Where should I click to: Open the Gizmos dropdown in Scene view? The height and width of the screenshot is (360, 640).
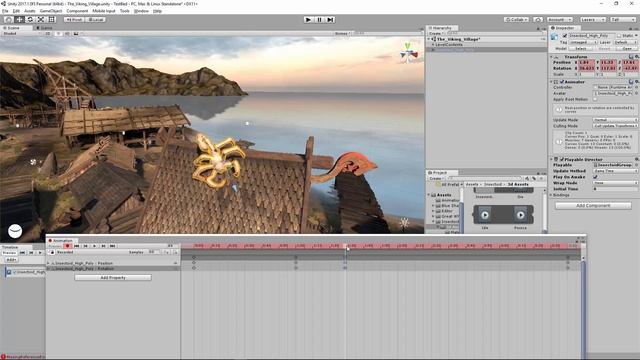[342, 33]
